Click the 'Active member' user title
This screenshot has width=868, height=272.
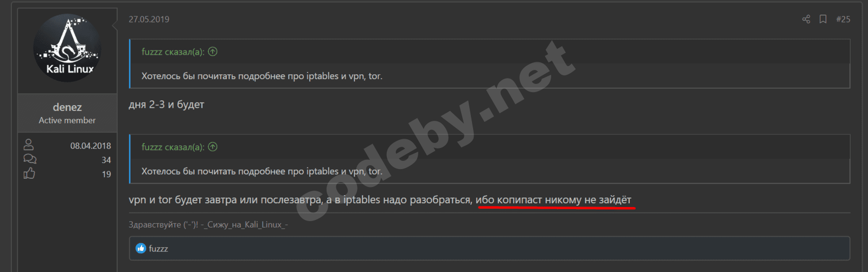coord(67,120)
